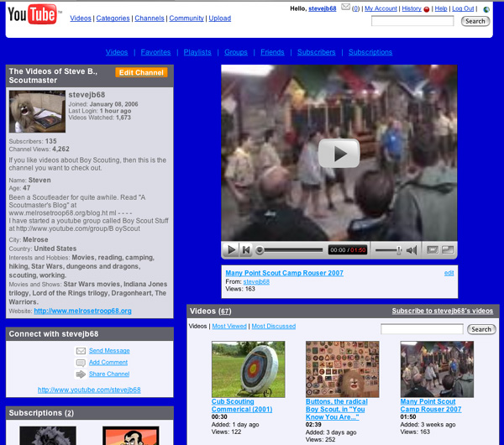Focus the Videos section search field
This screenshot has width=504, height=445.
(422, 329)
